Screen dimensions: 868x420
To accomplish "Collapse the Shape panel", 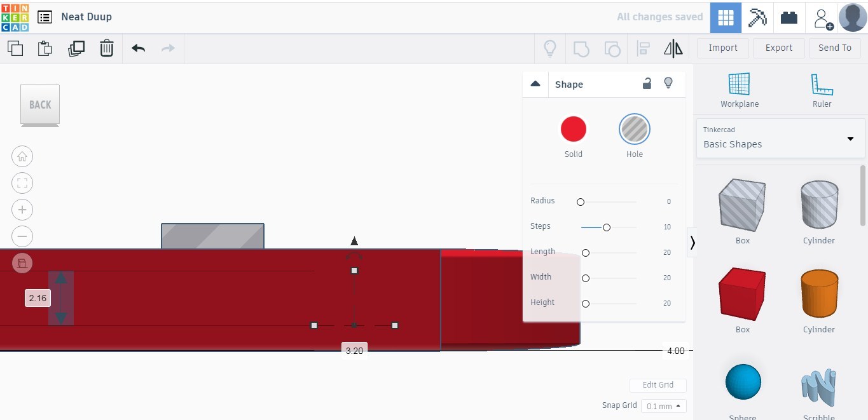I will pos(535,84).
